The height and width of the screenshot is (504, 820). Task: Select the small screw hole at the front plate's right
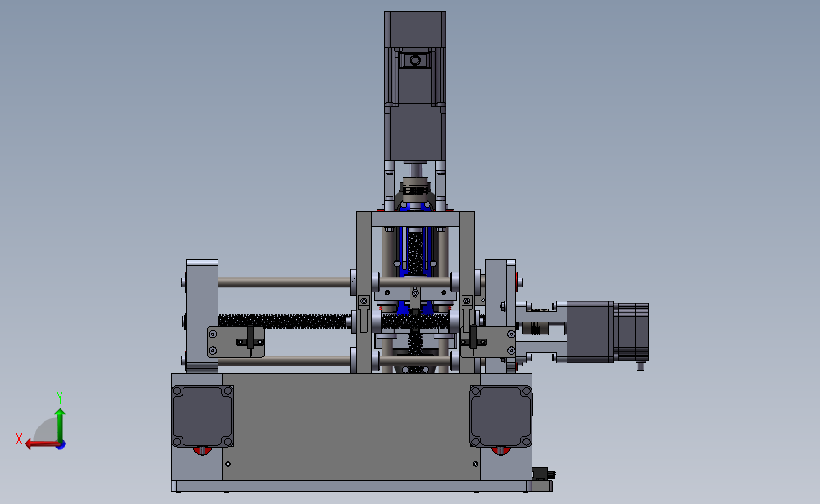point(475,463)
